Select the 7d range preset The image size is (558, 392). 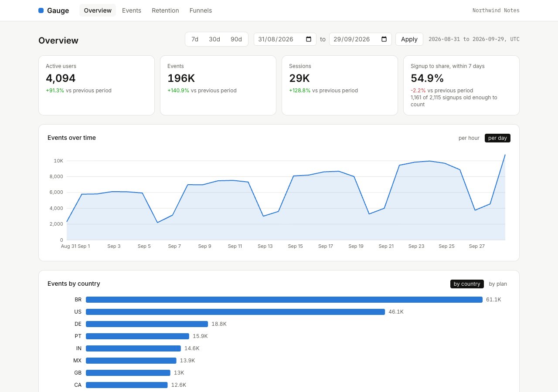point(195,39)
